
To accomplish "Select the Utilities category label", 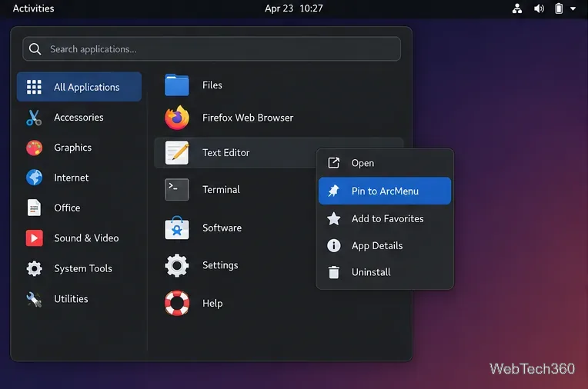I will pos(71,299).
